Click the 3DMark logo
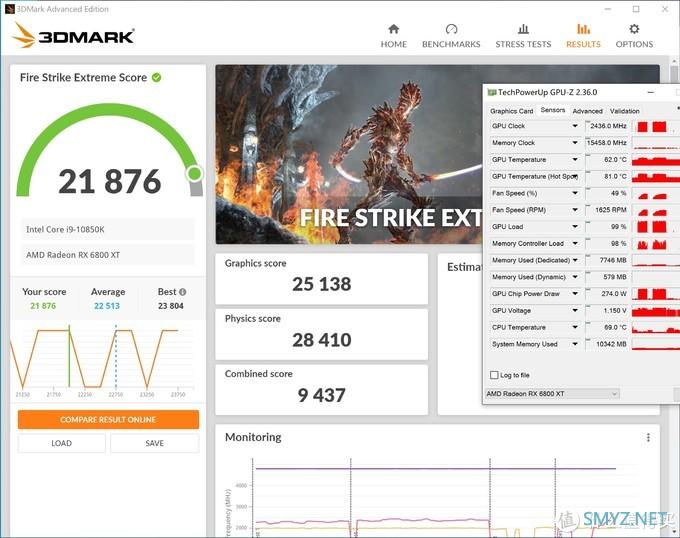Image resolution: width=680 pixels, height=538 pixels. tap(73, 35)
